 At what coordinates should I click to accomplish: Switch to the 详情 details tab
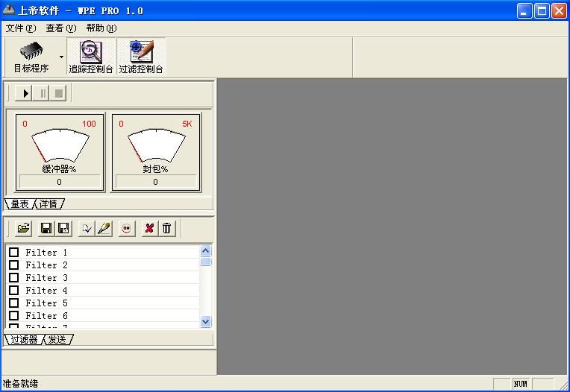(48, 204)
